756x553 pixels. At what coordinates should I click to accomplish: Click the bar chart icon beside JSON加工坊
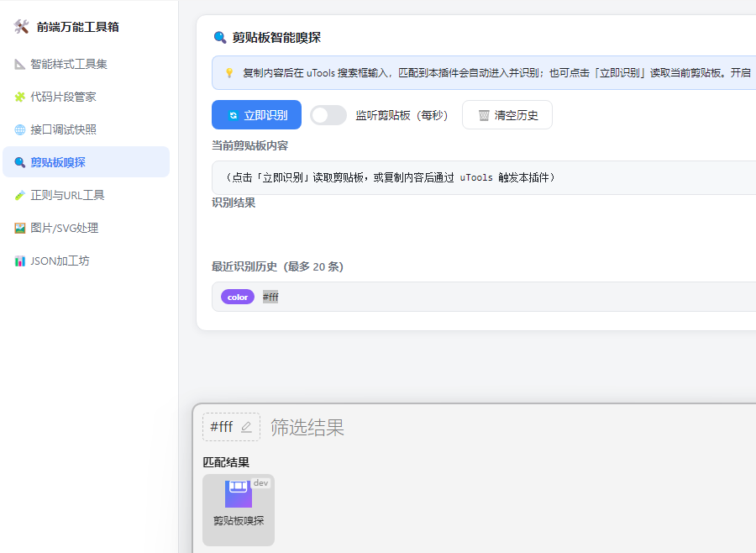20,261
